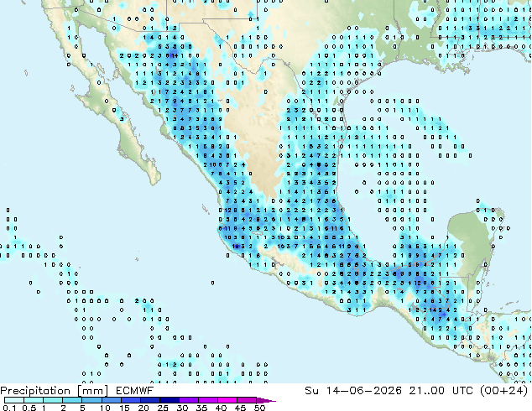Click the "(00+24)" forecast offset text
This screenshot has width=532, height=411.
coord(504,391)
